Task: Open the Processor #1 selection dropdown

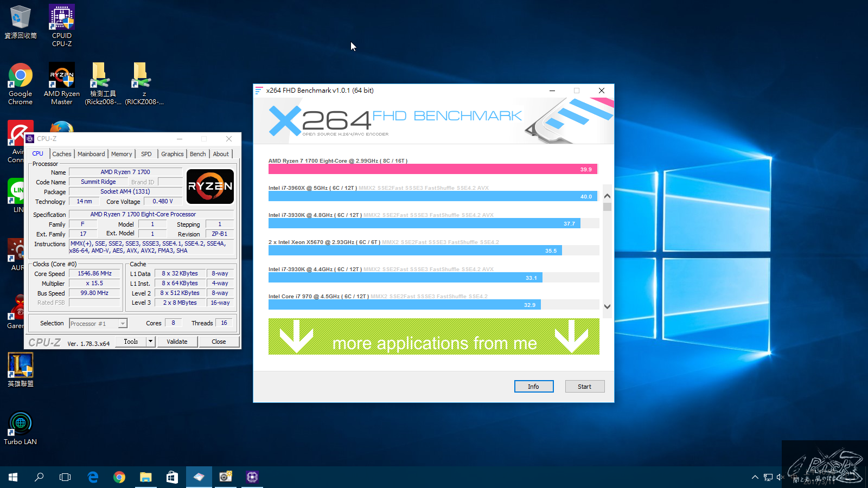Action: (x=98, y=324)
